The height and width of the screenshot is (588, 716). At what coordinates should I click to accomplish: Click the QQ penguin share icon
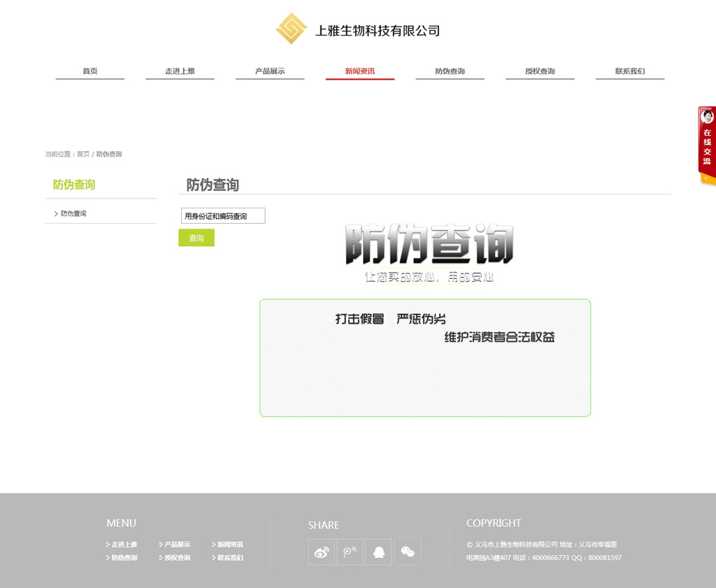379,552
